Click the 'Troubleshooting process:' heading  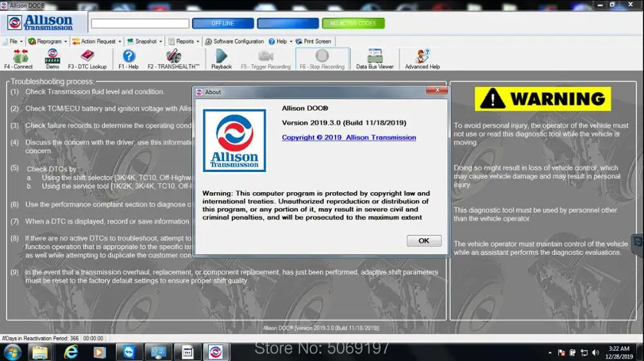[52, 82]
